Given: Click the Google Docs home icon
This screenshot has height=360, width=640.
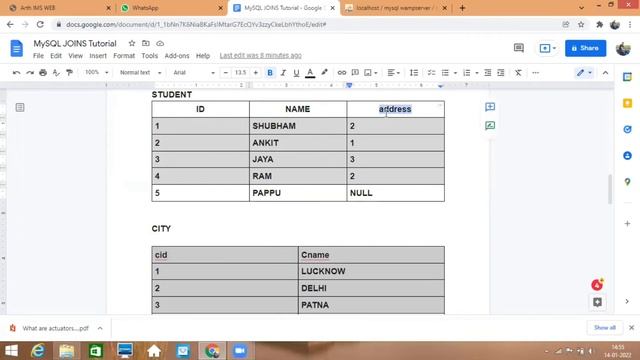Looking at the screenshot, I should 17,48.
